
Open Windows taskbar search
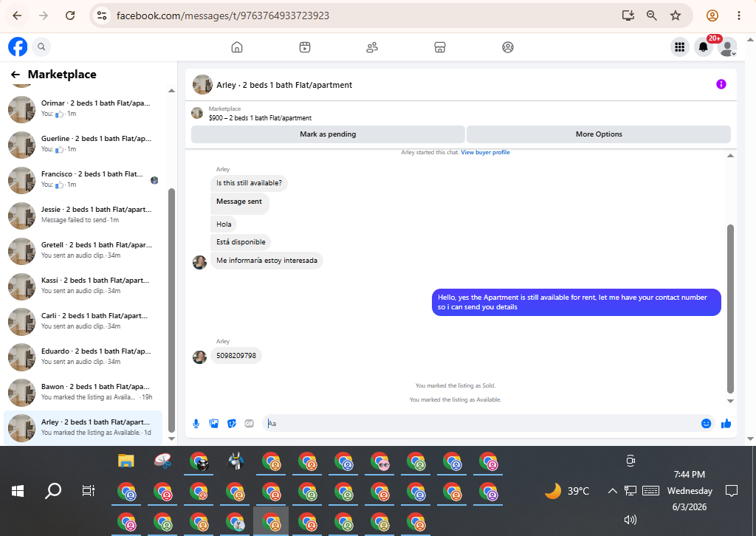[53, 491]
